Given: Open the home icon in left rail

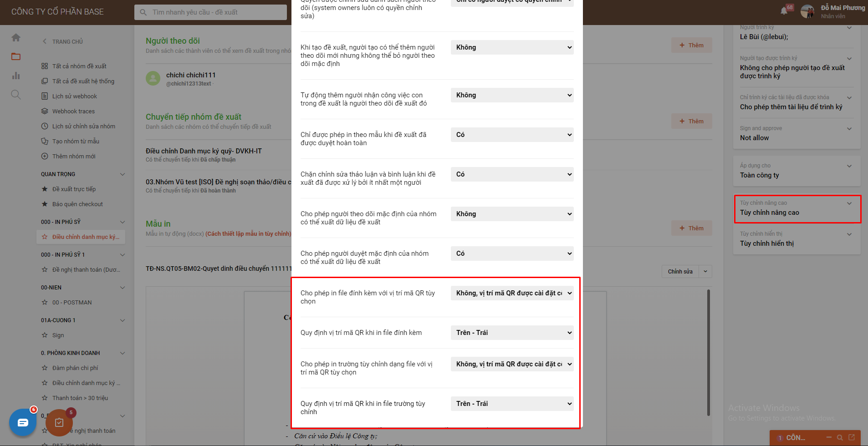Looking at the screenshot, I should (16, 38).
